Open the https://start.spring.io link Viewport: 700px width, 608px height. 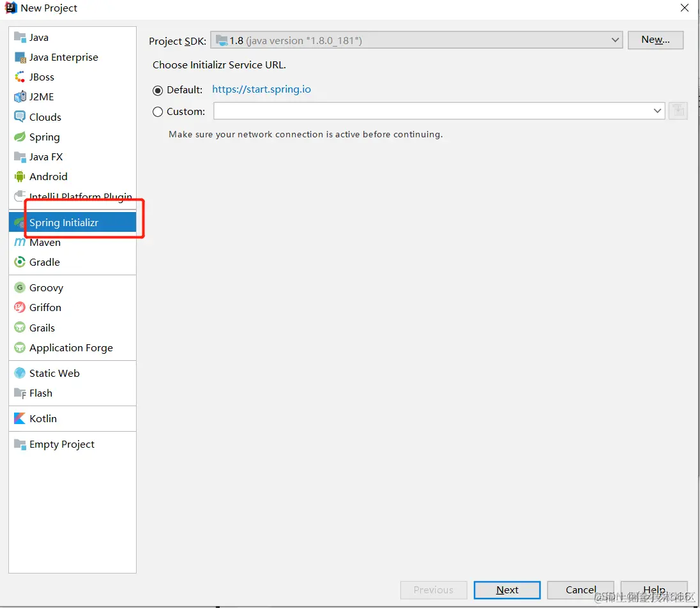[x=261, y=89]
